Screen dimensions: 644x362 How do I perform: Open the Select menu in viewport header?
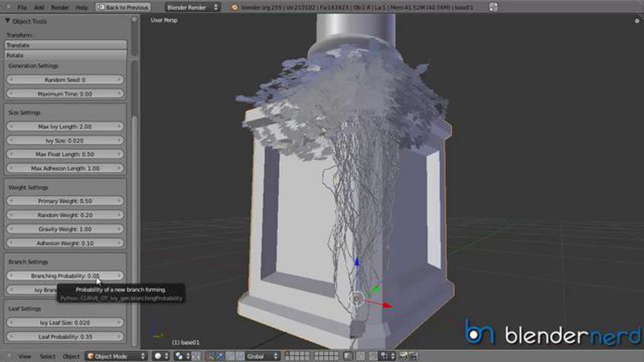point(47,356)
